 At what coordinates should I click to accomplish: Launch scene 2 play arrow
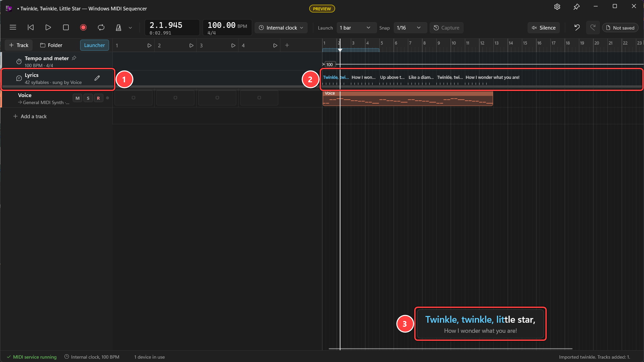click(x=191, y=45)
